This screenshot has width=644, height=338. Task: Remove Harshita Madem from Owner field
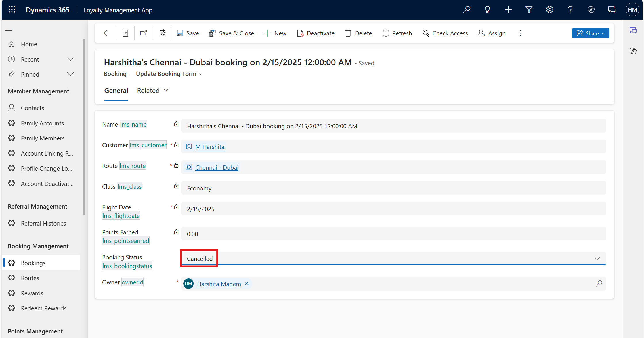[247, 284]
